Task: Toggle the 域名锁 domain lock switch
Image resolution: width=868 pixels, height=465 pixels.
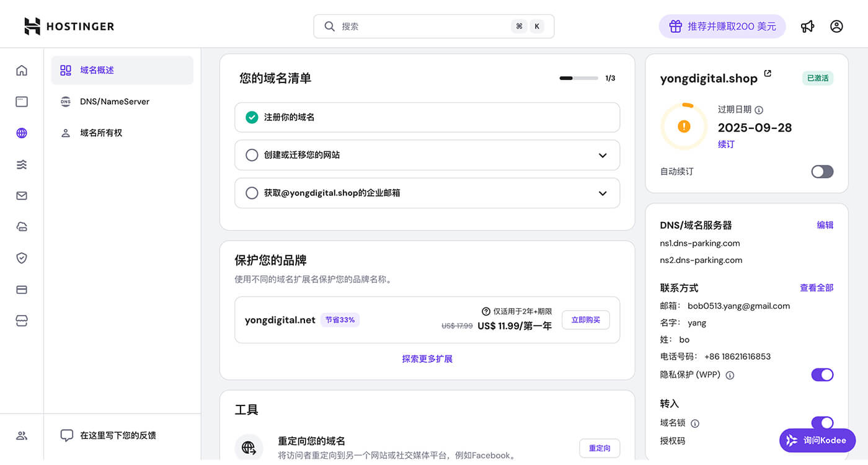Action: coord(822,423)
